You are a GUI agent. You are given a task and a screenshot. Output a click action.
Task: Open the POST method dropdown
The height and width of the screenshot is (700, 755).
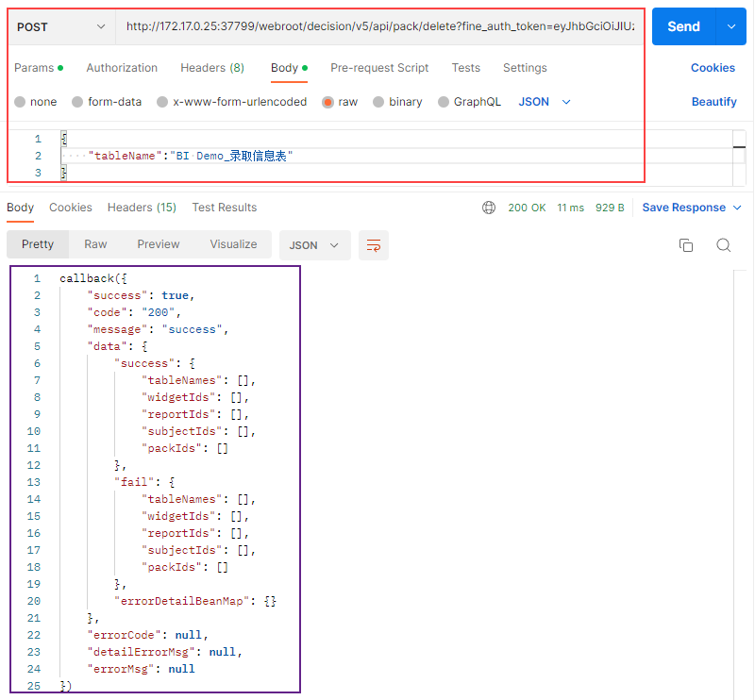[60, 27]
